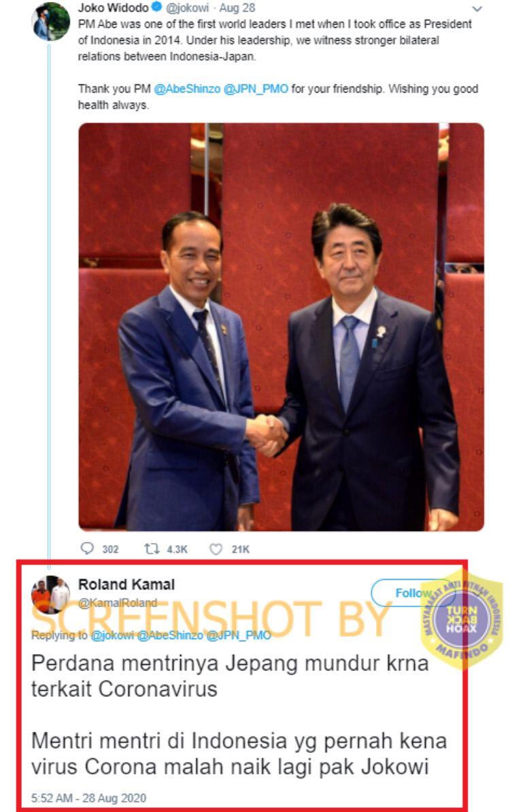Screen dimensions: 510x812
Task: Open the @jokowi handle in the header
Action: tap(187, 8)
